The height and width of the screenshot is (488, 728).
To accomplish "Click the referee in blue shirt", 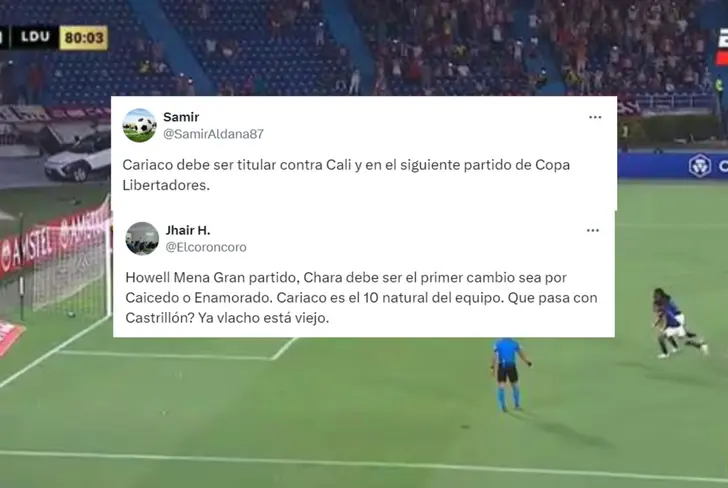I will tap(508, 374).
